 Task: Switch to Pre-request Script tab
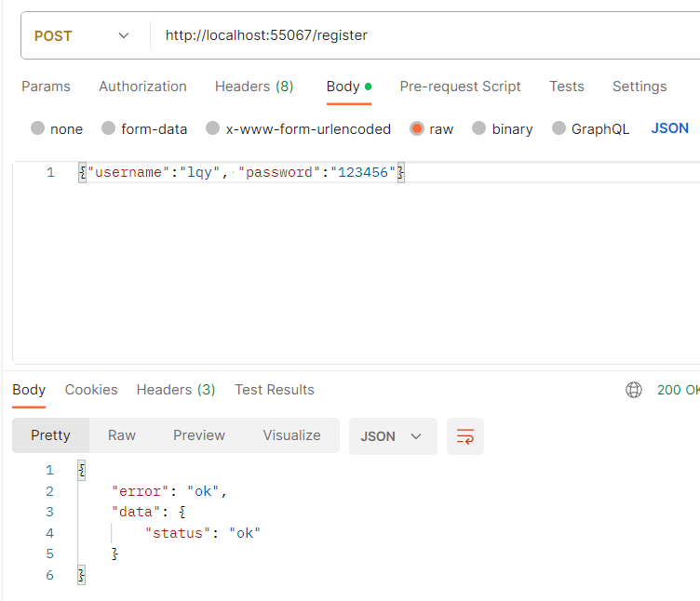point(460,87)
